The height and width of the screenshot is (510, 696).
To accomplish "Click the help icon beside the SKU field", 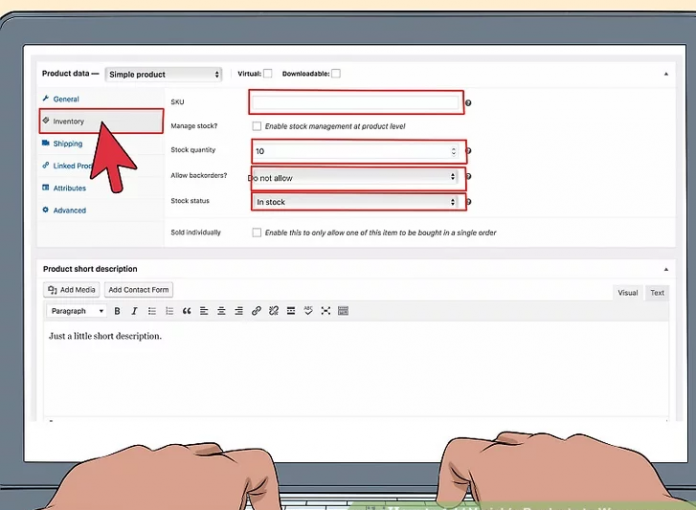I will [468, 103].
